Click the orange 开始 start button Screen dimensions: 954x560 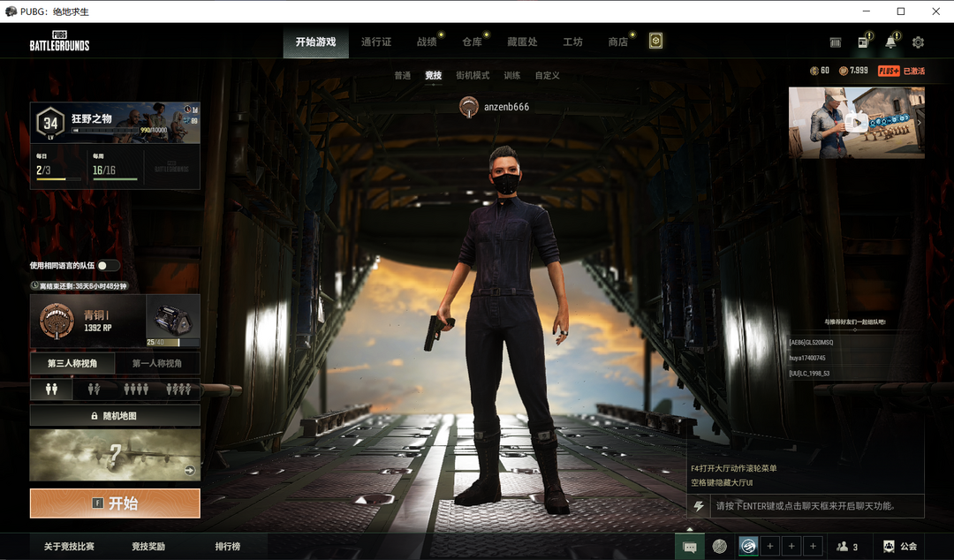[115, 503]
